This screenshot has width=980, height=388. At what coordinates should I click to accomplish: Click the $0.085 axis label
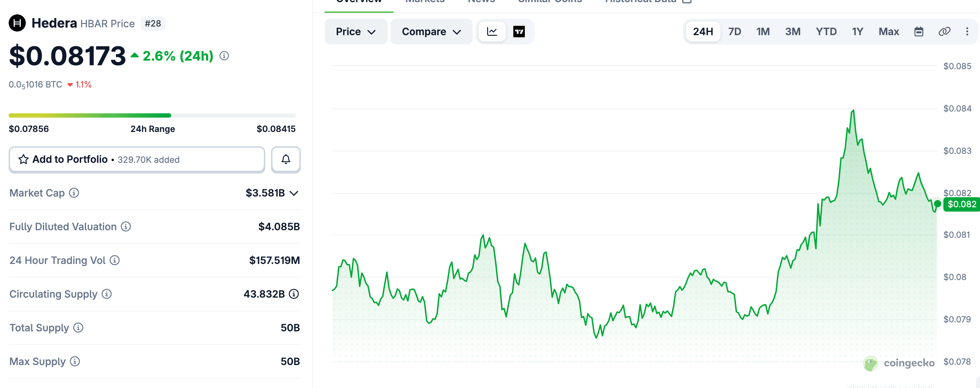pos(957,66)
